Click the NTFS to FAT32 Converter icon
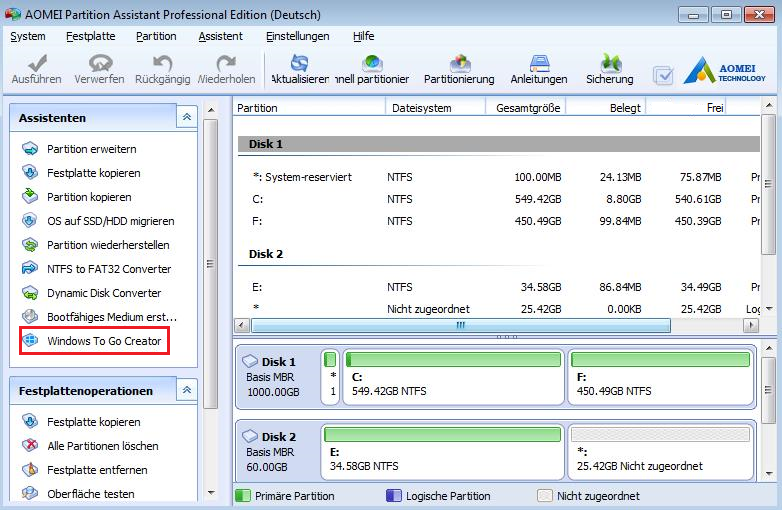Viewport: 782px width, 510px height. [x=30, y=268]
